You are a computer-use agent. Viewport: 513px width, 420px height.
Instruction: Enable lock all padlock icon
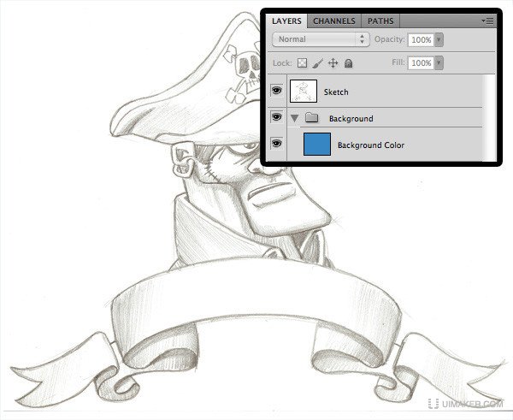pyautogui.click(x=349, y=63)
